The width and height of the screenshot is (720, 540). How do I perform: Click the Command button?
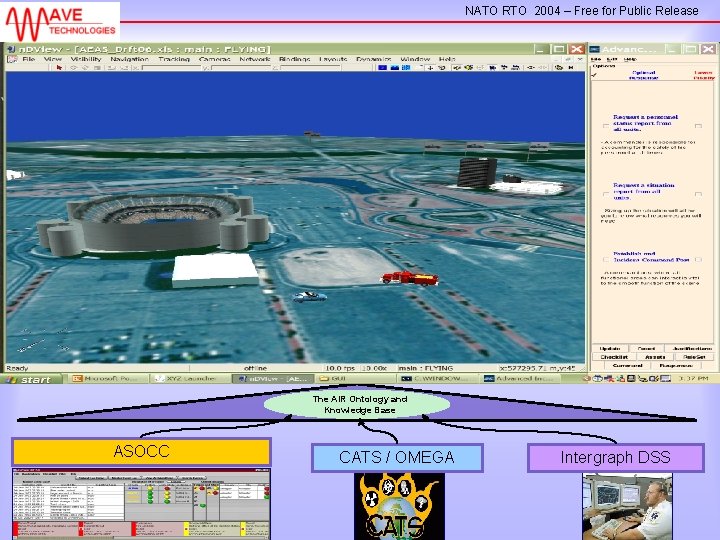tap(627, 366)
